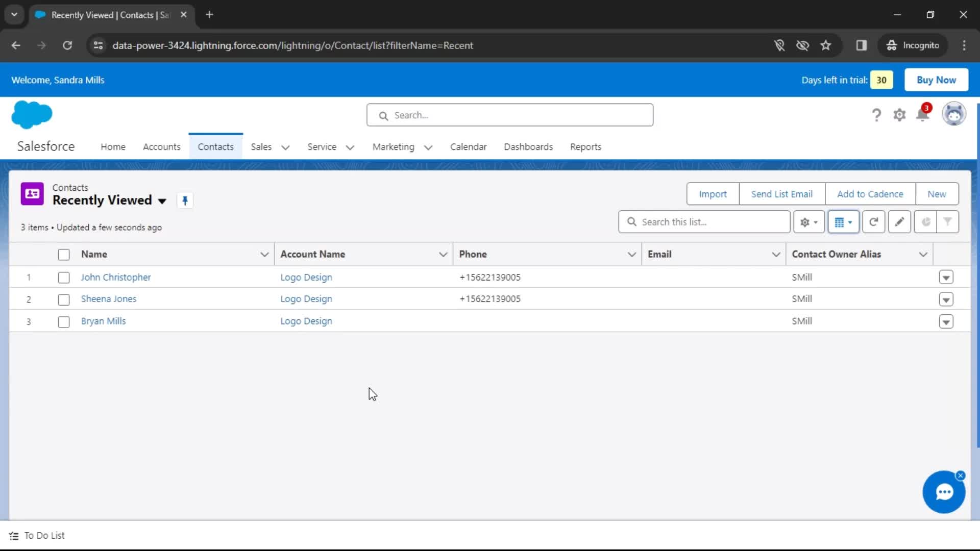Open the user profile avatar
This screenshot has width=980, height=551.
point(953,114)
